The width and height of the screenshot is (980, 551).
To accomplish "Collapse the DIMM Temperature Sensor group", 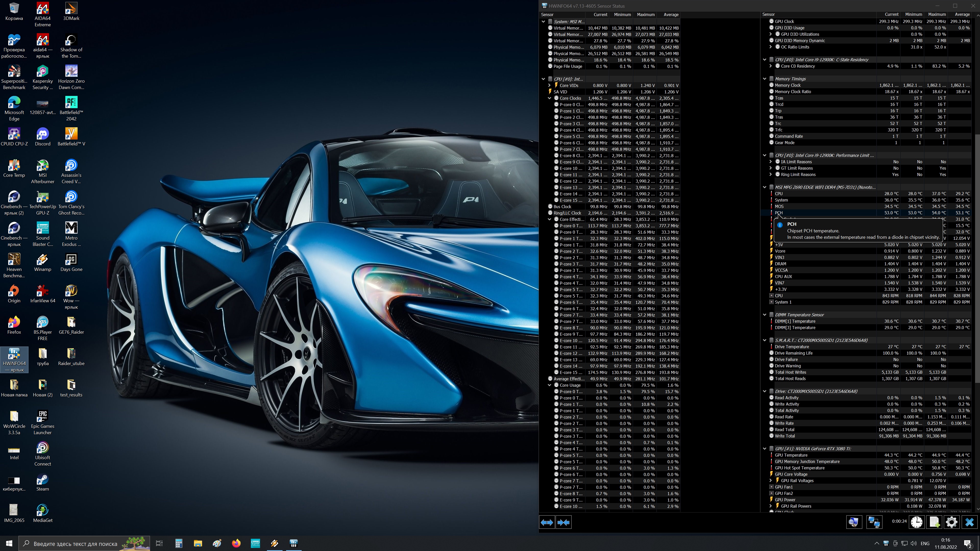I will click(x=765, y=315).
